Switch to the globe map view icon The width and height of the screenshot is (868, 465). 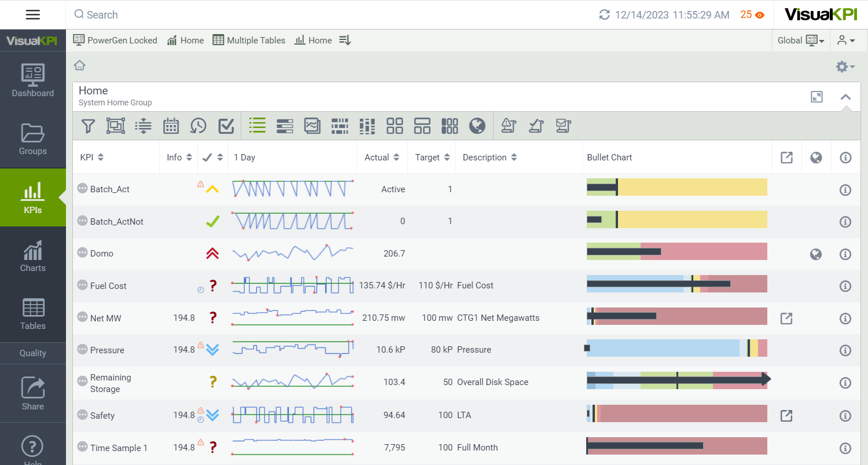point(477,126)
